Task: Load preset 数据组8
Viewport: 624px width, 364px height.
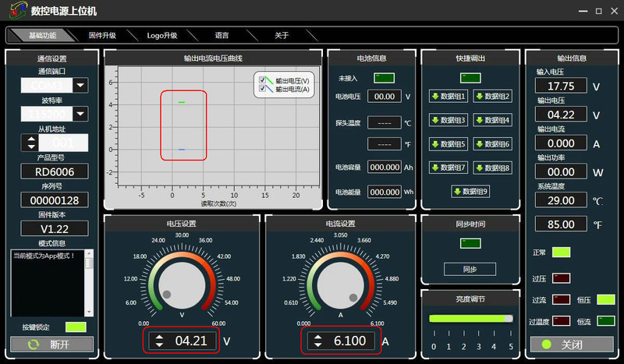Action: (x=492, y=168)
